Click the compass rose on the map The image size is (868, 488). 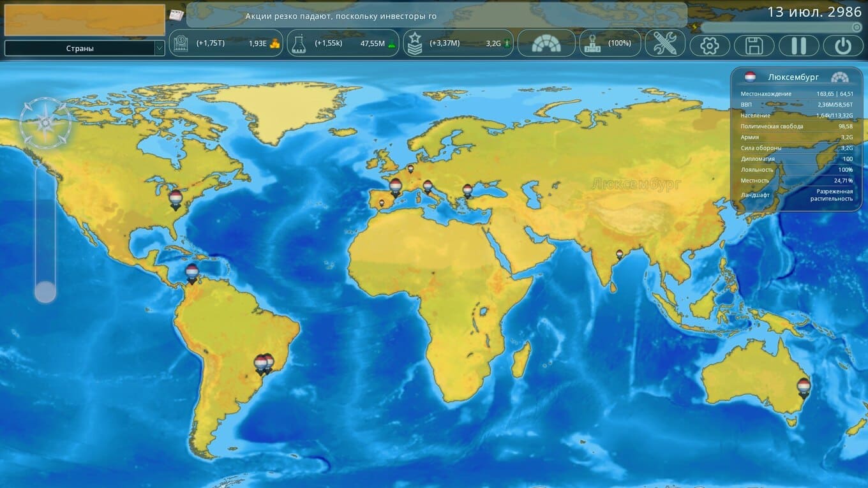(x=45, y=122)
